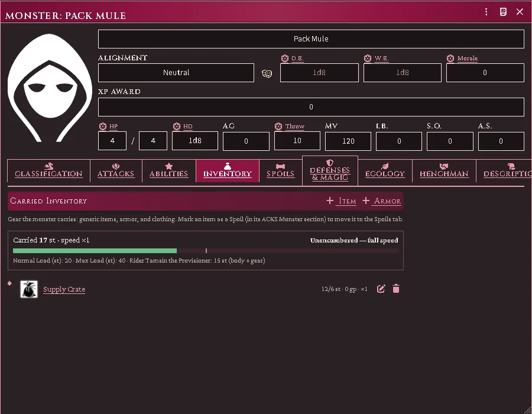Viewport: 532px width, 414px height.
Task: Roll the Throw dice icon
Action: pos(278,127)
